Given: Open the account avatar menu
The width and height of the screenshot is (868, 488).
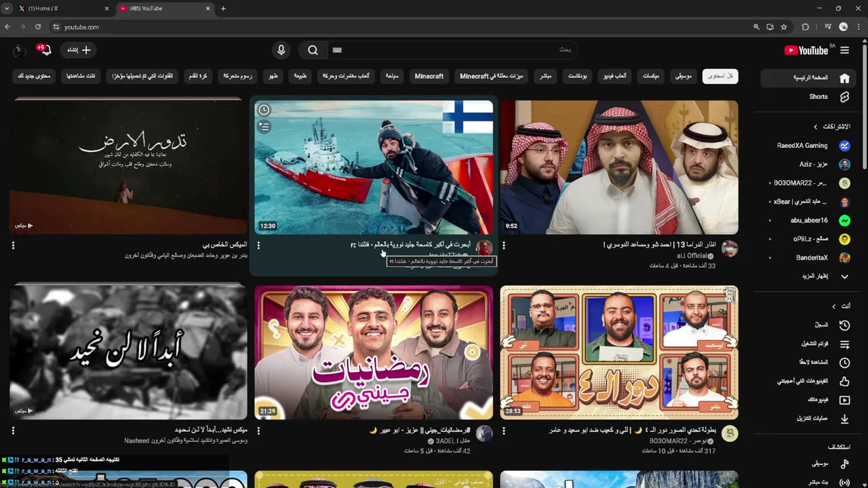Looking at the screenshot, I should 19,50.
